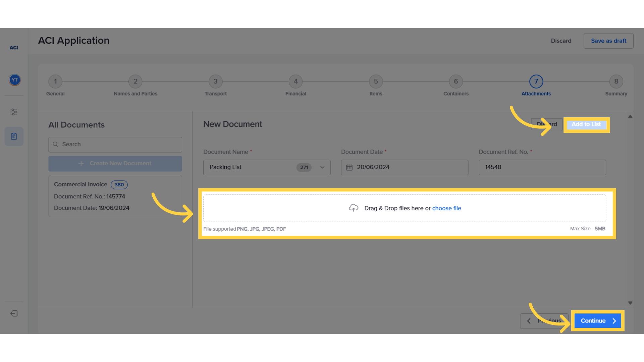
Task: Go to step 5 Items
Action: [x=376, y=81]
